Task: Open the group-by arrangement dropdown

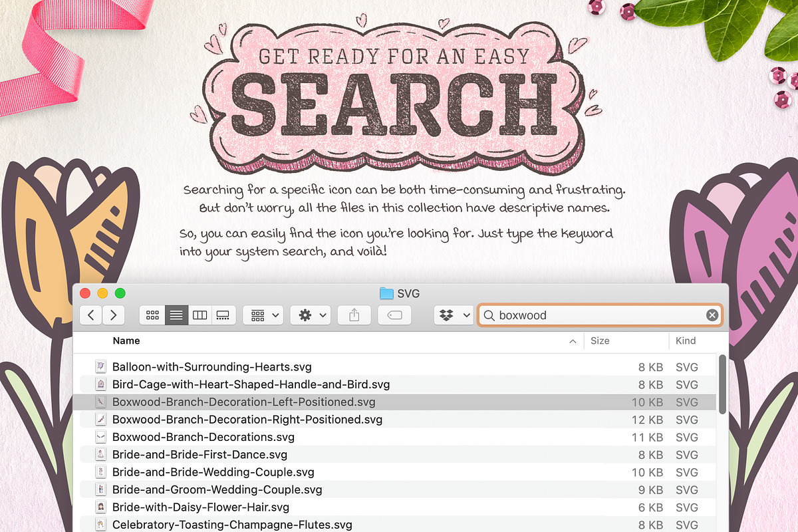Action: pyautogui.click(x=263, y=315)
